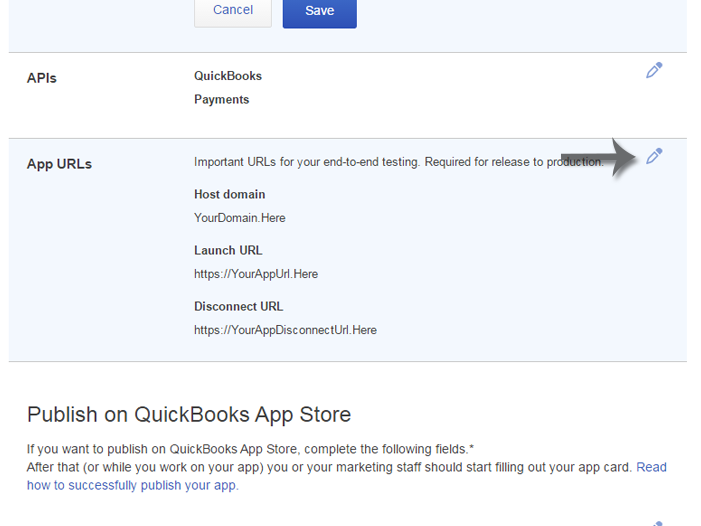Click the Payments API entry
The width and height of the screenshot is (701, 526).
tap(221, 100)
